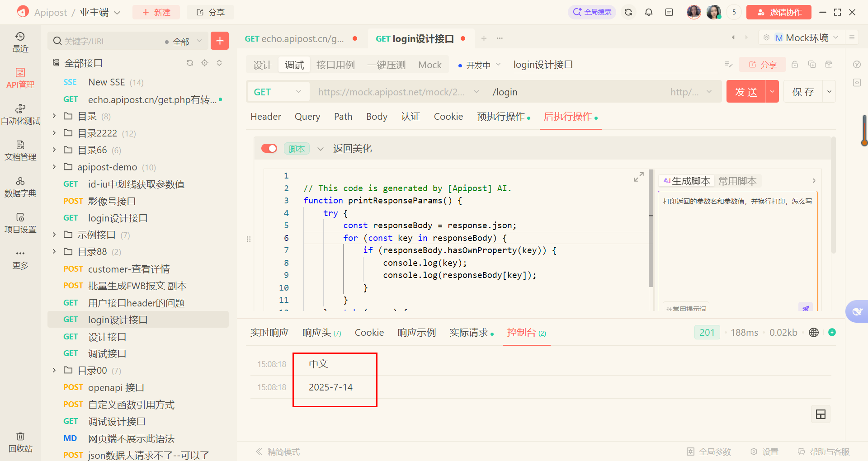Open 帮助与客服 in the footer

click(x=824, y=452)
